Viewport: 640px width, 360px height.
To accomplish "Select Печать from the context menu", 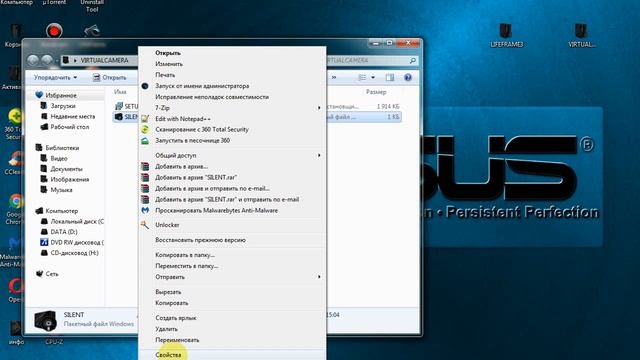I will pos(165,75).
